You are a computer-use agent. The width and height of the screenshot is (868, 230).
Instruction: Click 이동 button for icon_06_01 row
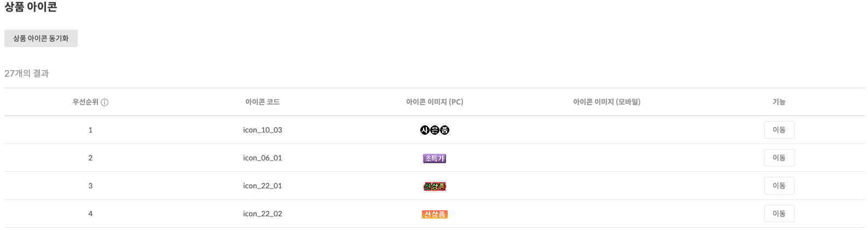tap(779, 158)
